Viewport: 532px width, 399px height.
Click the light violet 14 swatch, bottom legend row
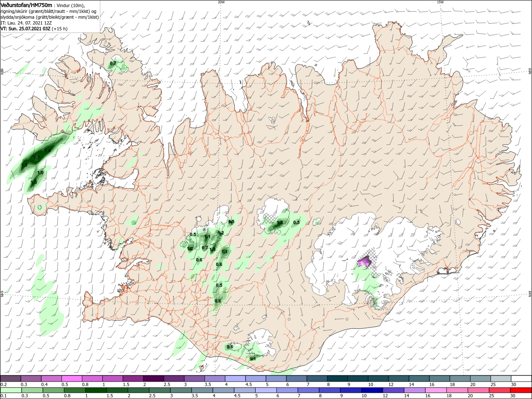click(x=415, y=390)
